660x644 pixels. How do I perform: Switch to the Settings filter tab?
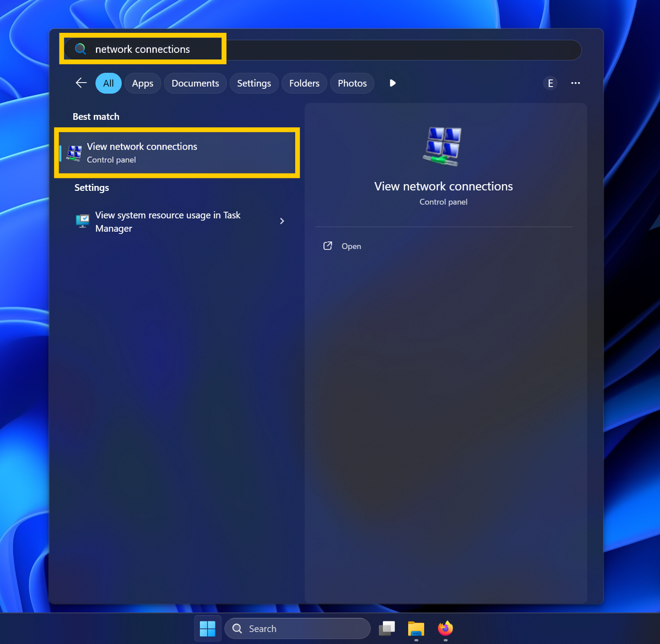[254, 83]
